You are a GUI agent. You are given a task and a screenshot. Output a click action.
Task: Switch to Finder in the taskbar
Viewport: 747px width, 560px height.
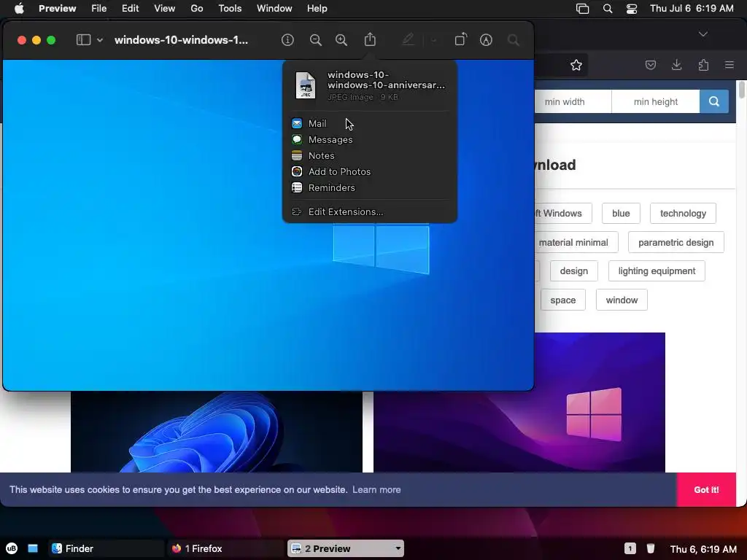pyautogui.click(x=107, y=548)
